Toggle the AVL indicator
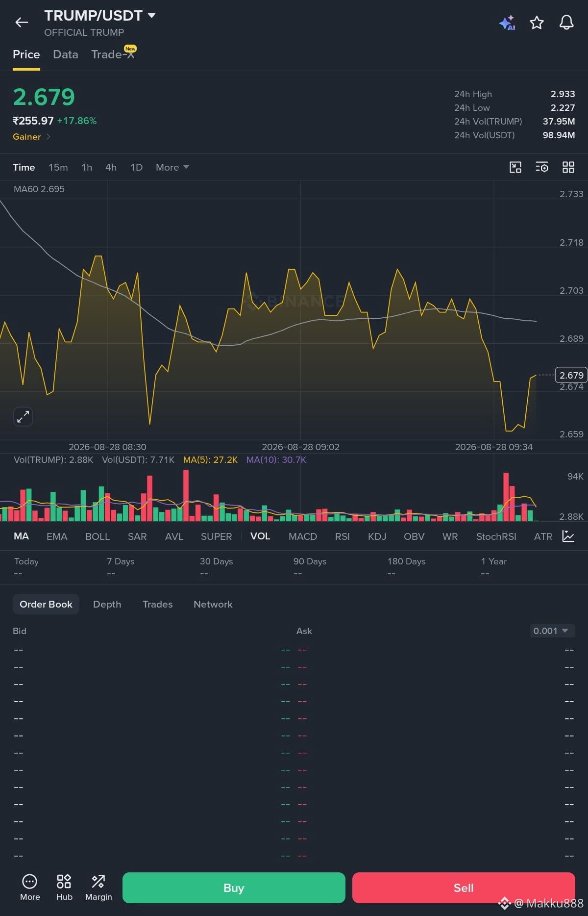588x916 pixels. click(174, 536)
